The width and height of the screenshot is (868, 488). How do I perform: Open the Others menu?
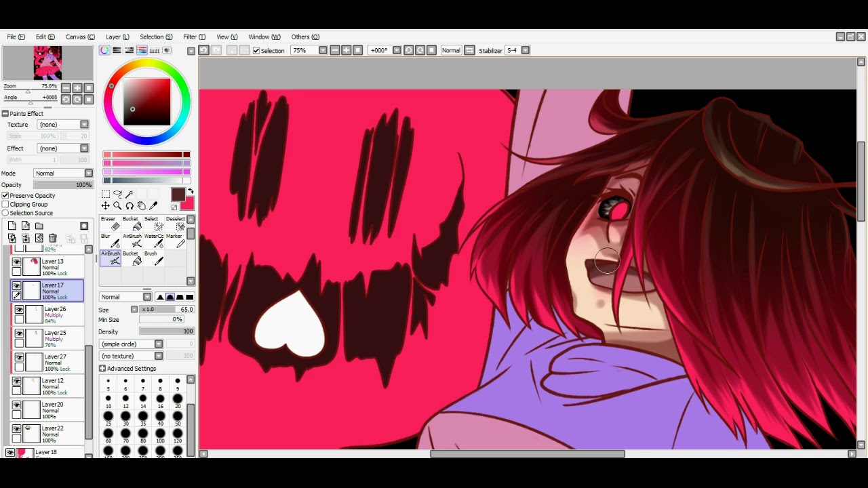305,37
